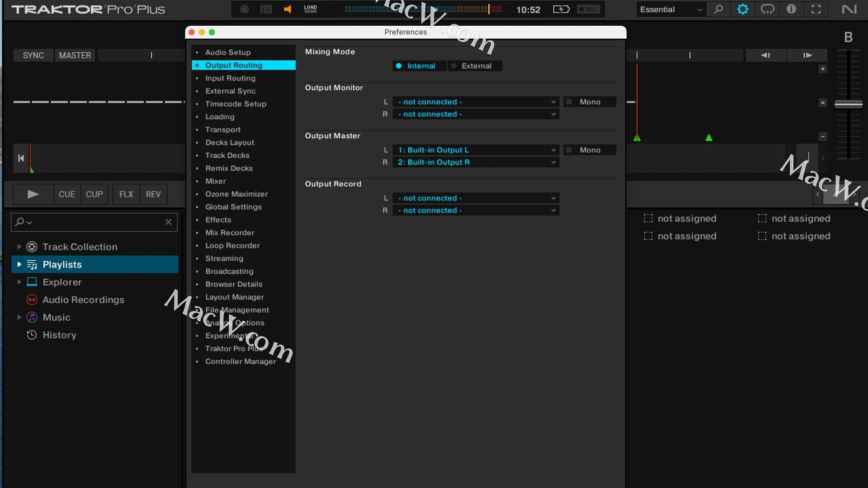Select Track Collection icon in browser tree
The width and height of the screenshot is (868, 488).
point(32,247)
